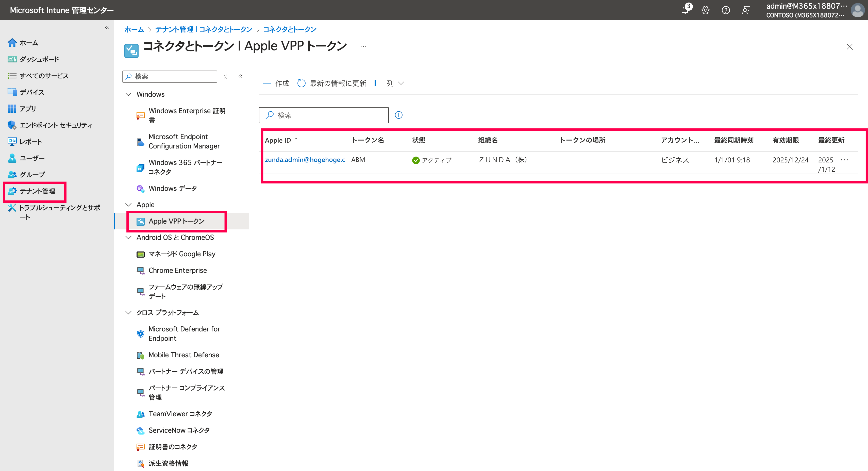Click the ServiceNow connector icon
The width and height of the screenshot is (868, 471).
coord(141,431)
